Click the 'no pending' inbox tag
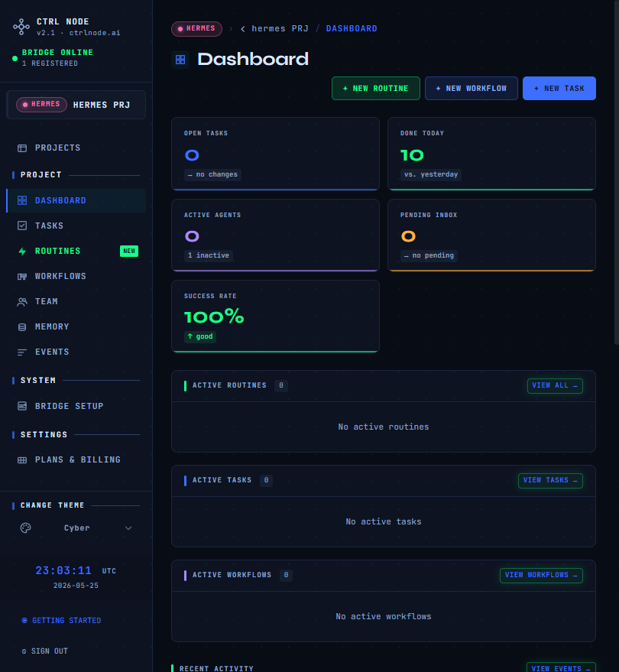The image size is (619, 672). point(429,255)
